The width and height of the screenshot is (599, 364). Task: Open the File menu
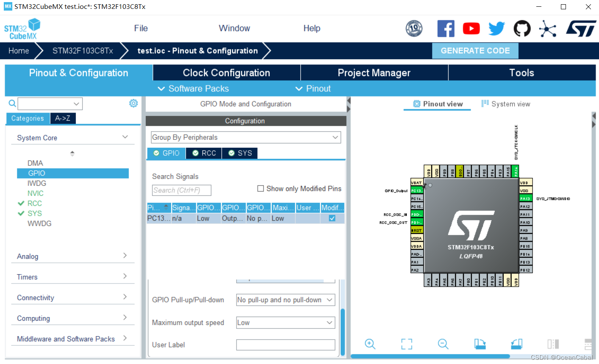tap(141, 28)
